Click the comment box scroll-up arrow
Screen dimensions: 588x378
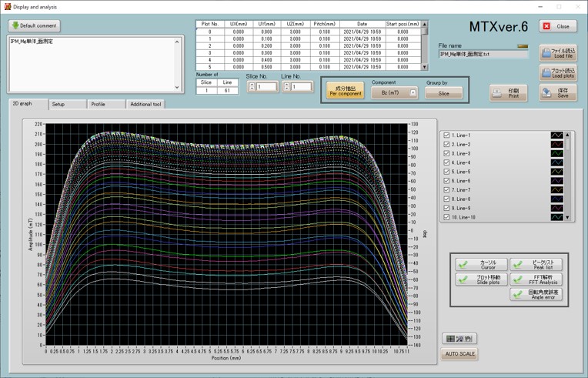pyautogui.click(x=177, y=42)
